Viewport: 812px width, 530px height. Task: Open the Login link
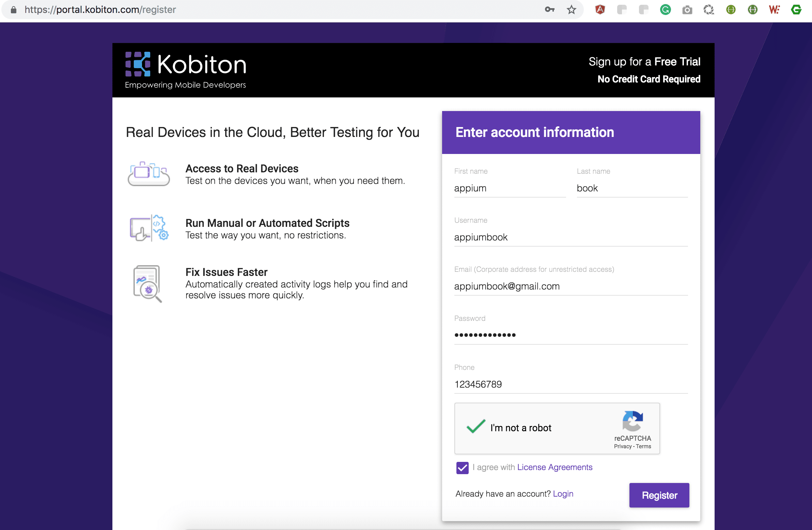(563, 494)
